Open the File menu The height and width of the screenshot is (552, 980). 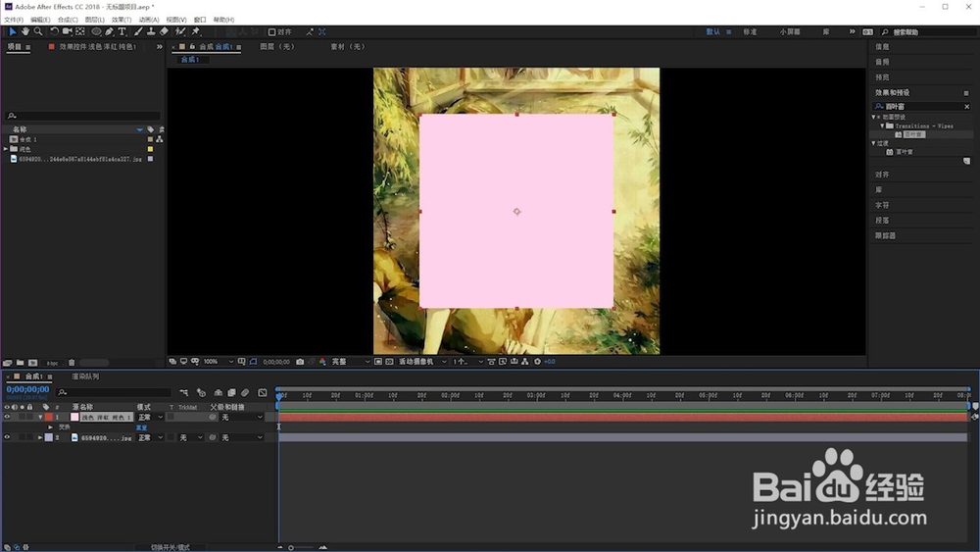point(13,20)
